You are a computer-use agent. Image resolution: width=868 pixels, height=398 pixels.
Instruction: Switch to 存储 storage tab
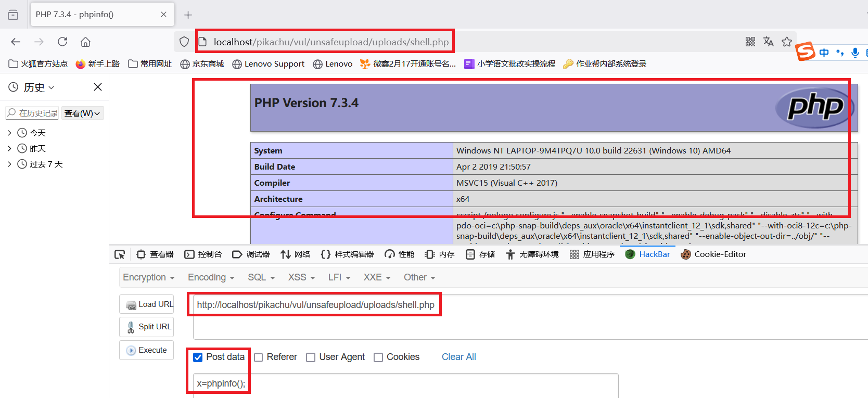(x=480, y=254)
